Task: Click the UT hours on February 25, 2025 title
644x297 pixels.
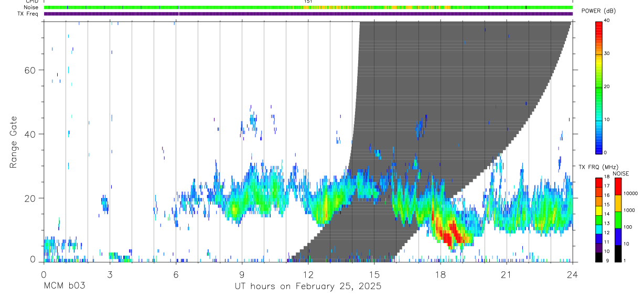Action: tap(308, 287)
